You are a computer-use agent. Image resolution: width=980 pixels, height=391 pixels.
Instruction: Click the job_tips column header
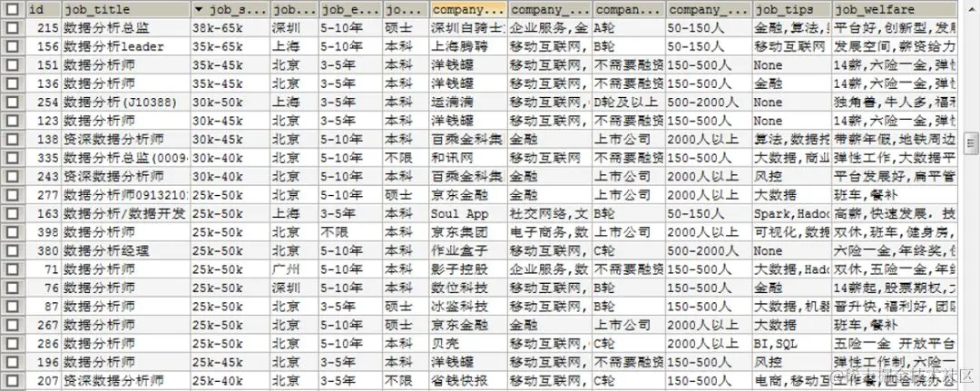(x=792, y=10)
